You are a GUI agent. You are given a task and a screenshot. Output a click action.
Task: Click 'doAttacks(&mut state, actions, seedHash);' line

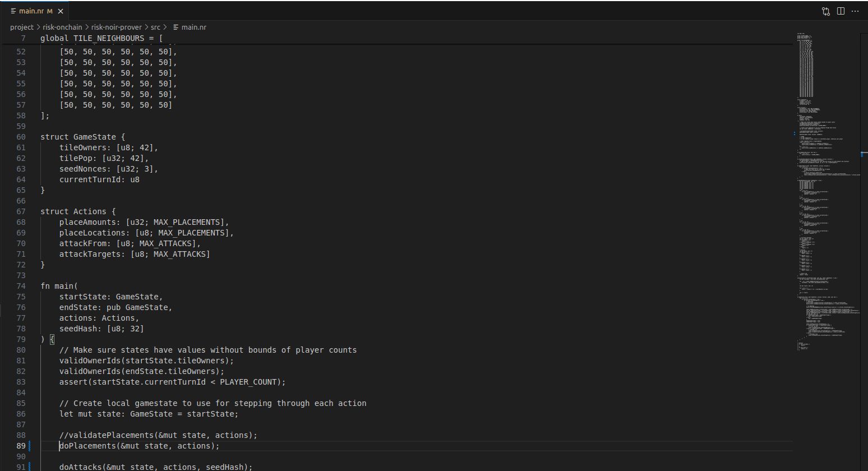click(156, 467)
